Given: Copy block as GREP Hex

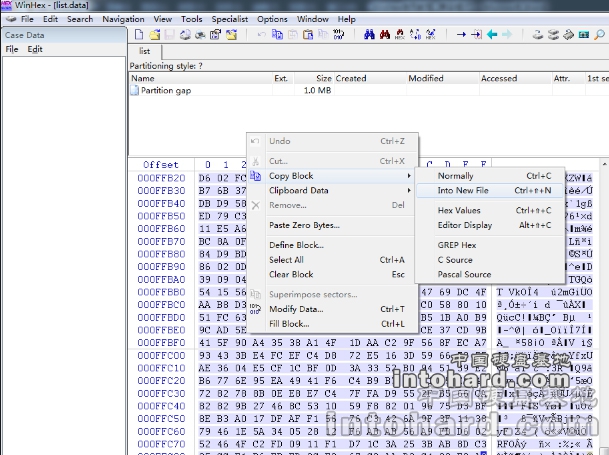Looking at the screenshot, I should pyautogui.click(x=490, y=245).
